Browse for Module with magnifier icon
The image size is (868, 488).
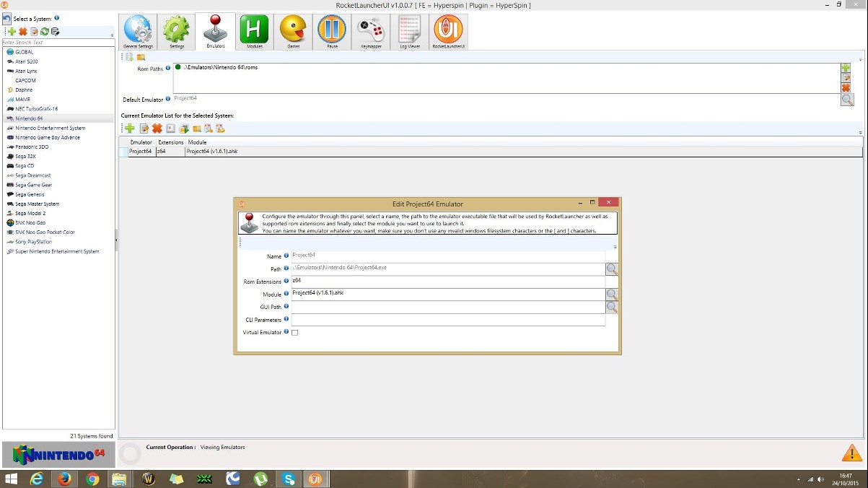tap(612, 295)
